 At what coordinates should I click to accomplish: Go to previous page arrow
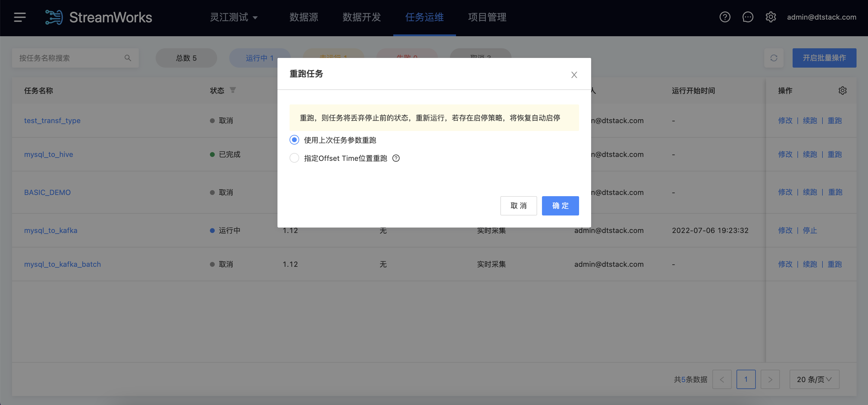(722, 379)
